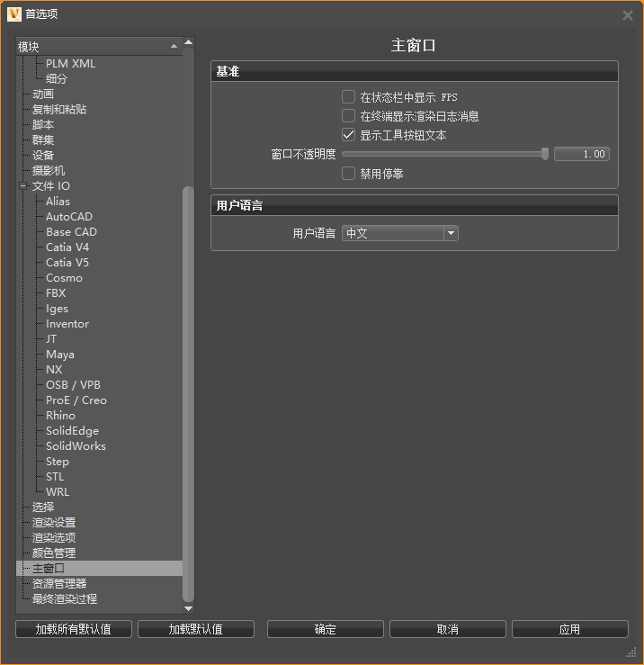Select 渲染设置 module
644x665 pixels.
(x=54, y=522)
